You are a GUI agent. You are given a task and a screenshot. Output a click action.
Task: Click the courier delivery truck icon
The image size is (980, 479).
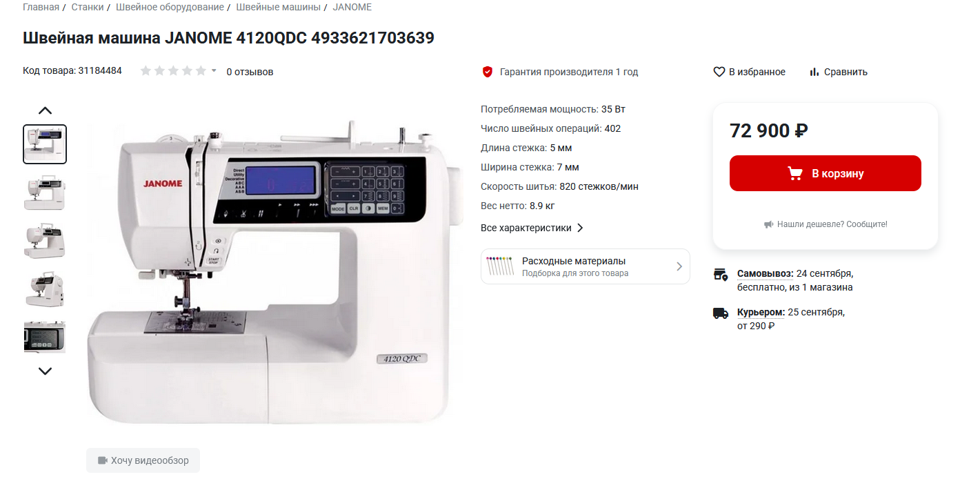(721, 313)
